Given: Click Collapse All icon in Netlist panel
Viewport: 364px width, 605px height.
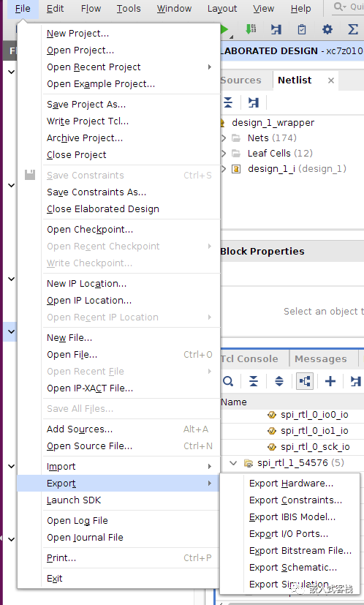Looking at the screenshot, I should (228, 102).
